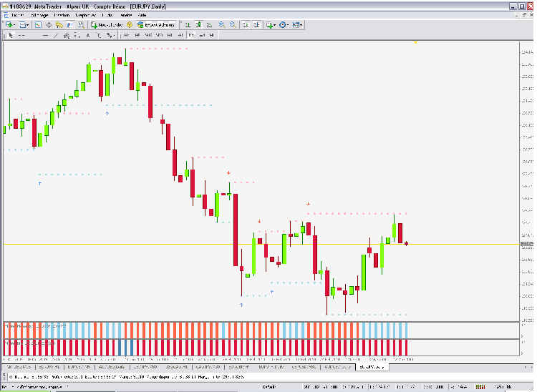
Task: Expand the indicators dropdown arrow
Action: [x=275, y=24]
